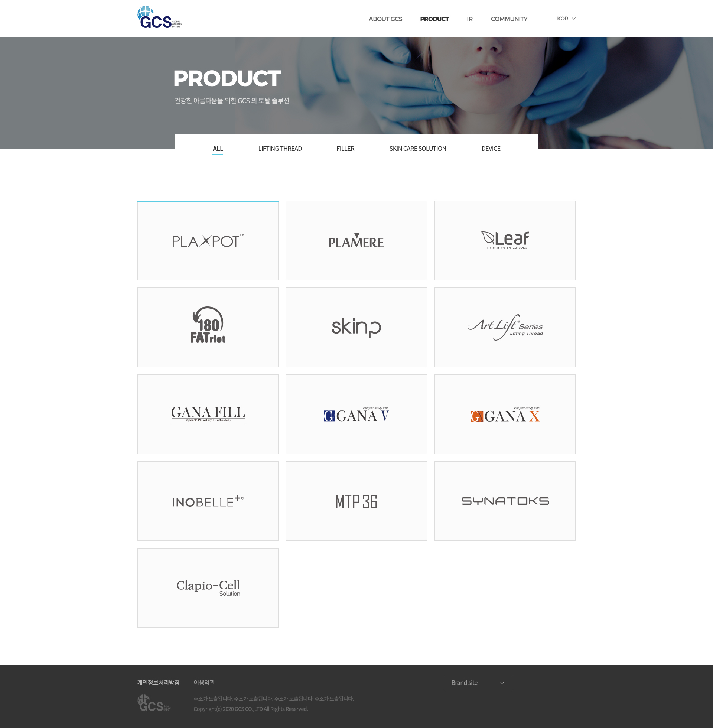
Task: Click the Korean tagline under PRODUCT heading
Action: click(232, 101)
